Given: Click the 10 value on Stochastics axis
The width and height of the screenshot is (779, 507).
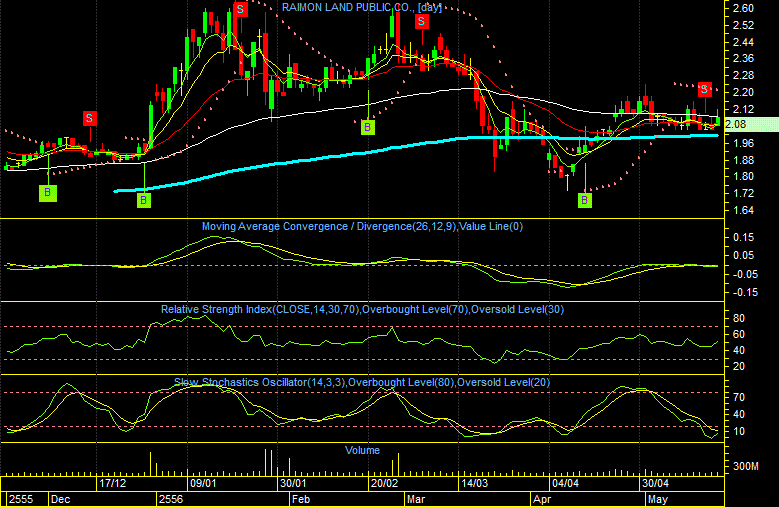Looking at the screenshot, I should [739, 431].
